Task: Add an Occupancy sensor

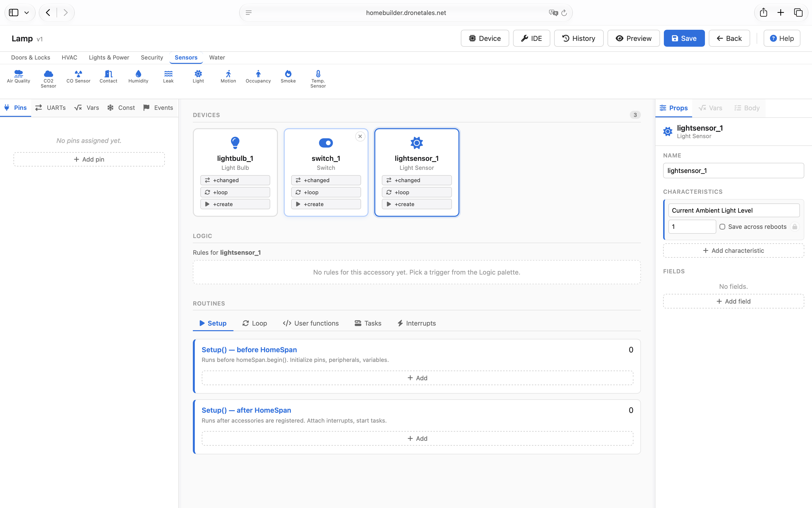Action: pyautogui.click(x=258, y=77)
